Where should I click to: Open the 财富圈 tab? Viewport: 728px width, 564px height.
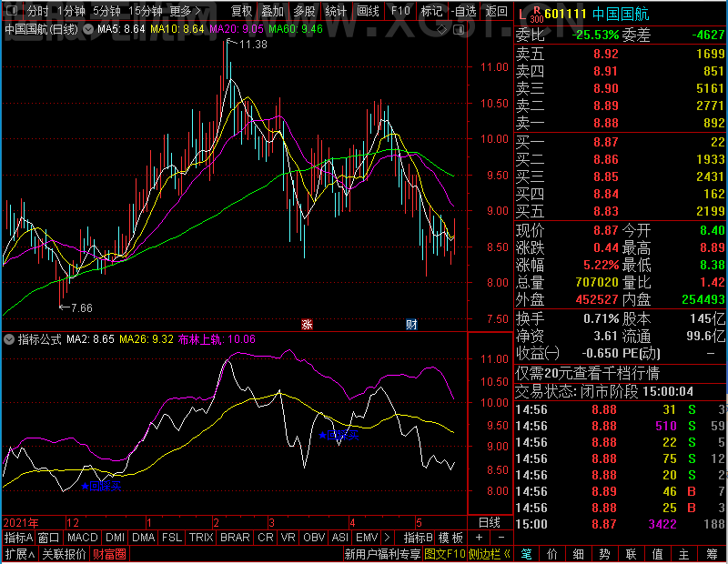109,554
